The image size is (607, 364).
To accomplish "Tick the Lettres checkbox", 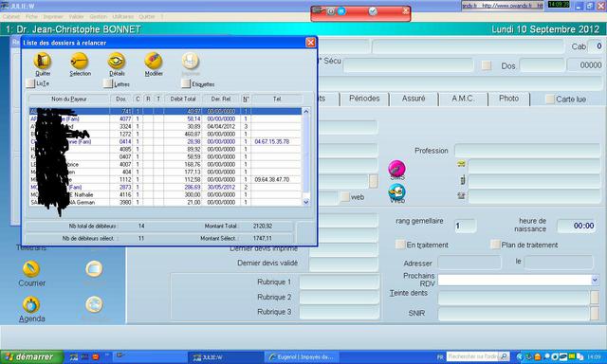I will point(108,83).
